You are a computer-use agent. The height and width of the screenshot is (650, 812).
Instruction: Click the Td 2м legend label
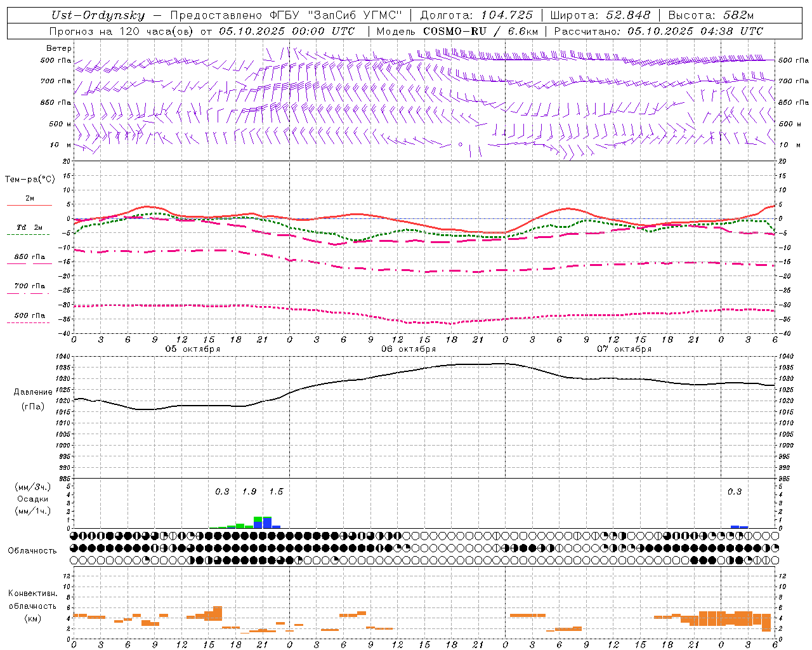point(30,227)
